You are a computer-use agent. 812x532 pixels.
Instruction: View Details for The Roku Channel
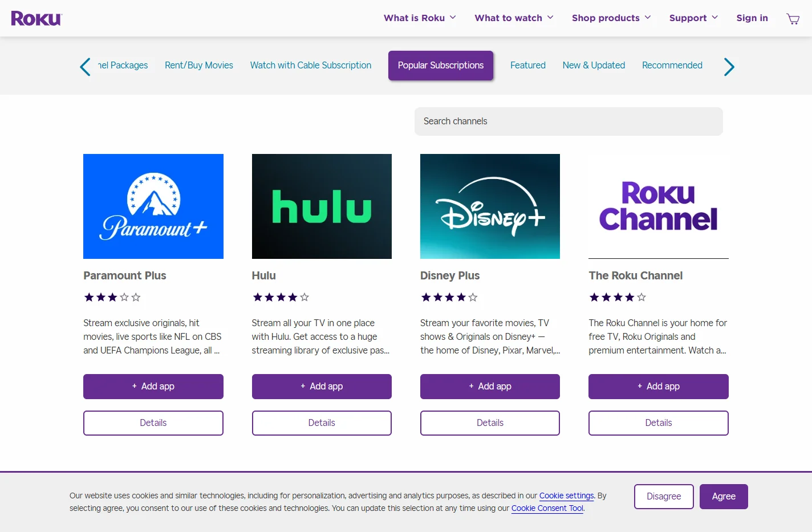659,423
